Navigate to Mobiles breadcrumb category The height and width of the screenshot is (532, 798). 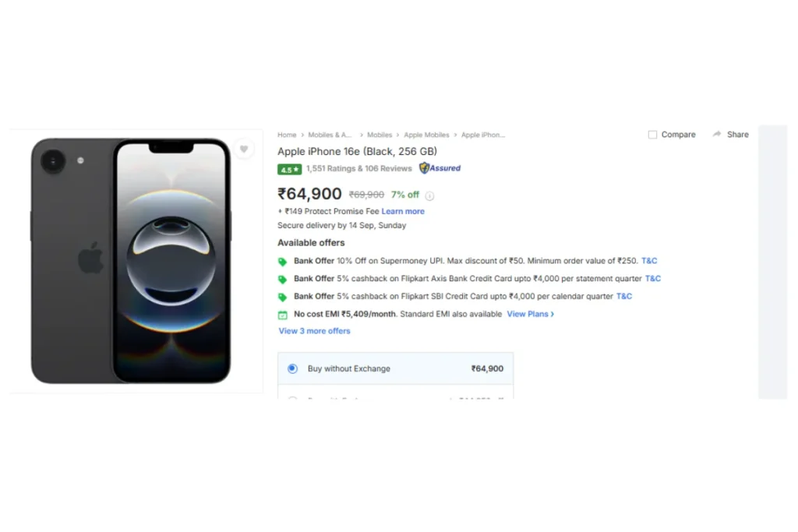point(380,135)
